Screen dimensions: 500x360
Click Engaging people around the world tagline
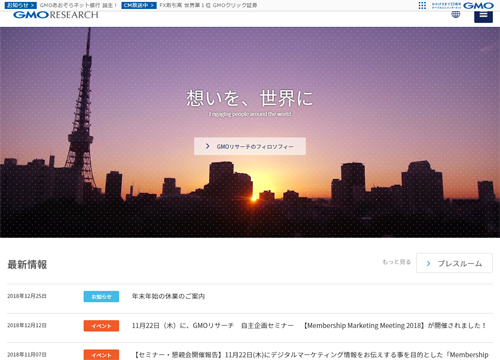[250, 114]
